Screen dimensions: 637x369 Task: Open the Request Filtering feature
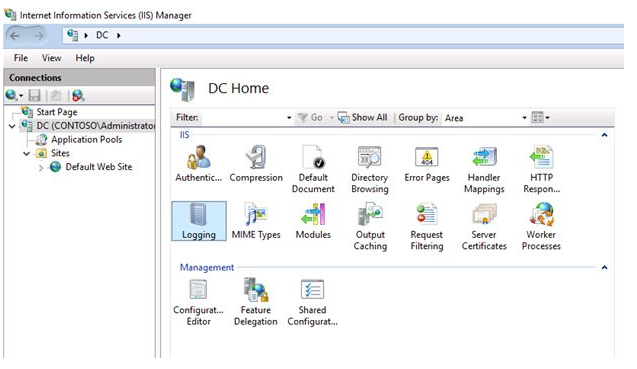(x=427, y=226)
